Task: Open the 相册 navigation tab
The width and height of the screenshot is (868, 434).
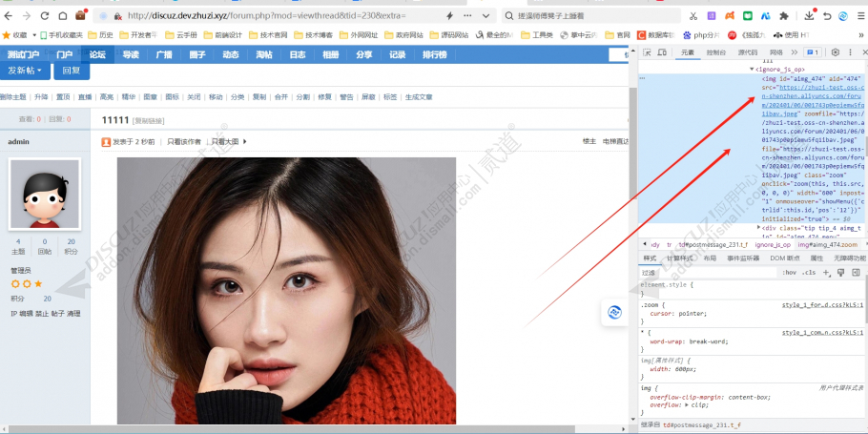Action: (x=330, y=54)
